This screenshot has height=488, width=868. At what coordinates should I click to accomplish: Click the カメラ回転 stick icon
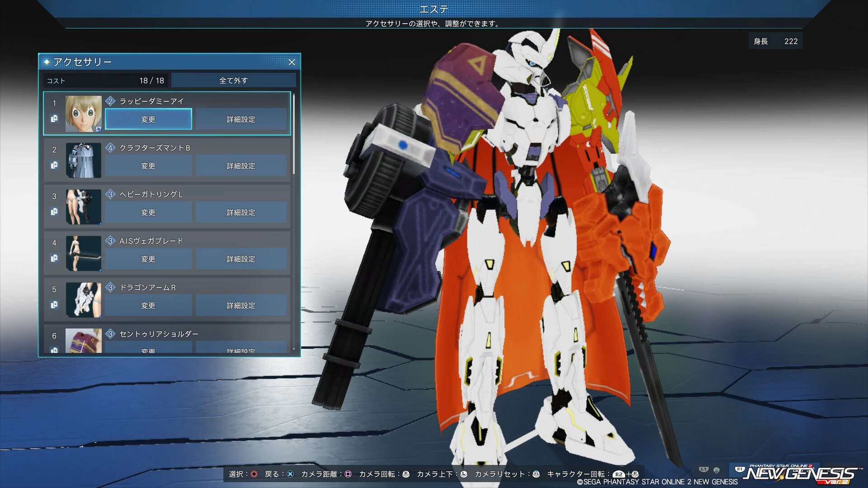tap(406, 474)
